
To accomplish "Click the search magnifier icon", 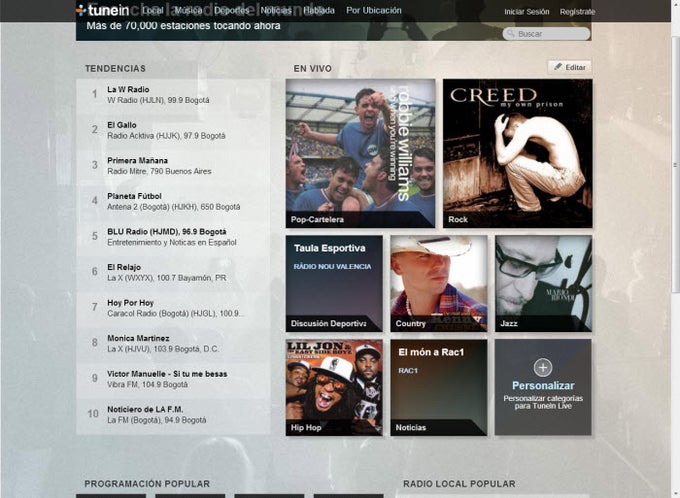I will (x=510, y=33).
